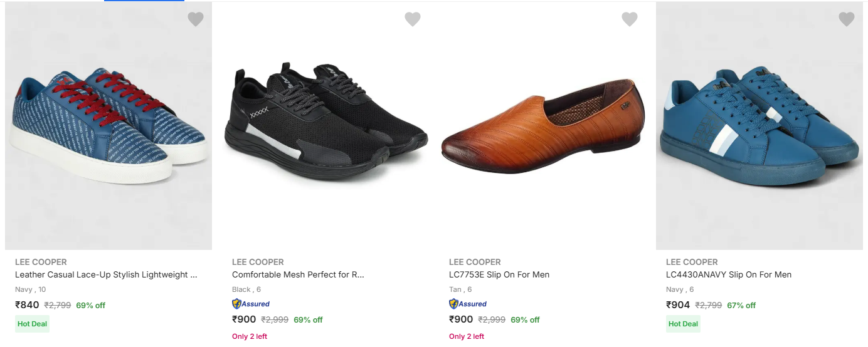Favorite the LC4430ANAVY blue sneaker

pyautogui.click(x=847, y=19)
